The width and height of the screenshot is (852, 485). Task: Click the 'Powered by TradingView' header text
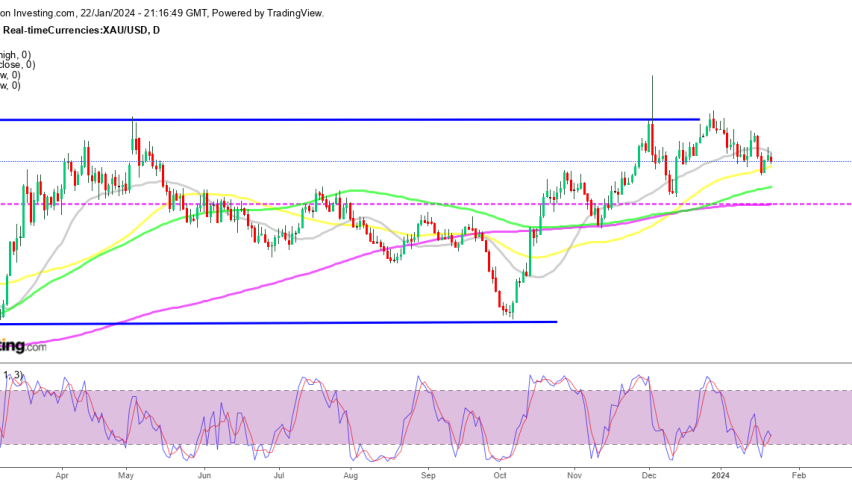coord(267,13)
